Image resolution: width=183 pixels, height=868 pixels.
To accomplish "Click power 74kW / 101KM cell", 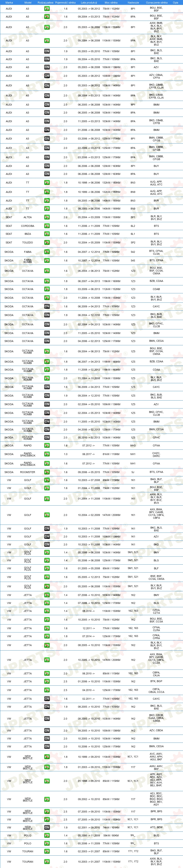I will 111,827.
